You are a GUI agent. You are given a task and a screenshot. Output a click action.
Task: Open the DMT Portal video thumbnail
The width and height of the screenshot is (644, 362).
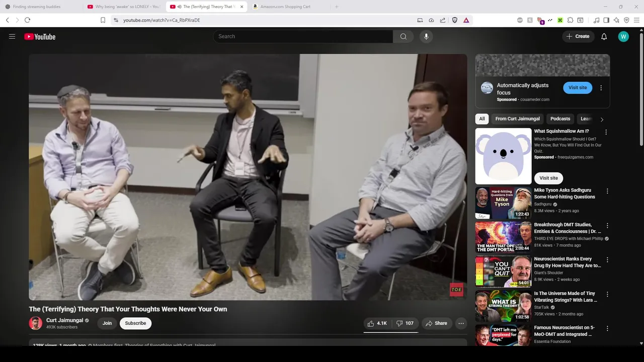[503, 237]
